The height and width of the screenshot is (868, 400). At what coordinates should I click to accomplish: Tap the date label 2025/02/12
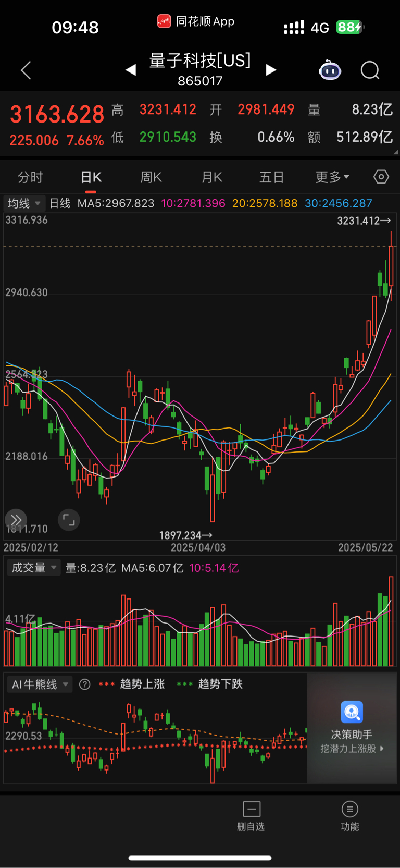[x=31, y=547]
